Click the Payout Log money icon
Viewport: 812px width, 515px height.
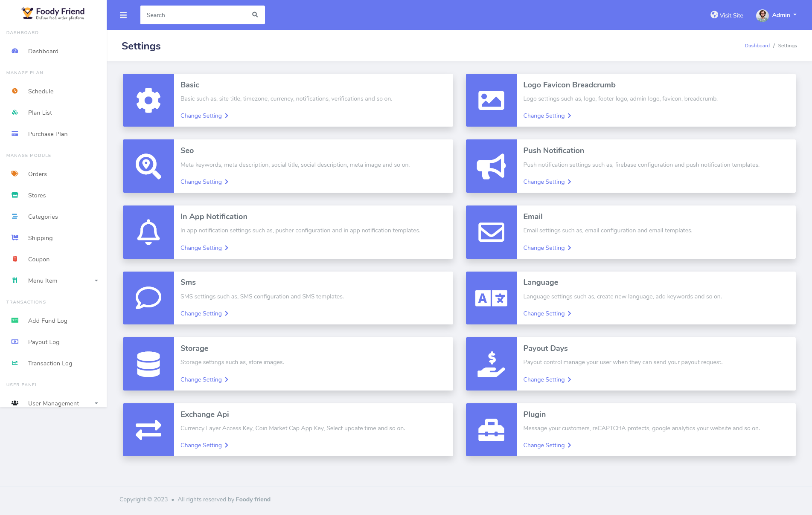[x=15, y=342]
